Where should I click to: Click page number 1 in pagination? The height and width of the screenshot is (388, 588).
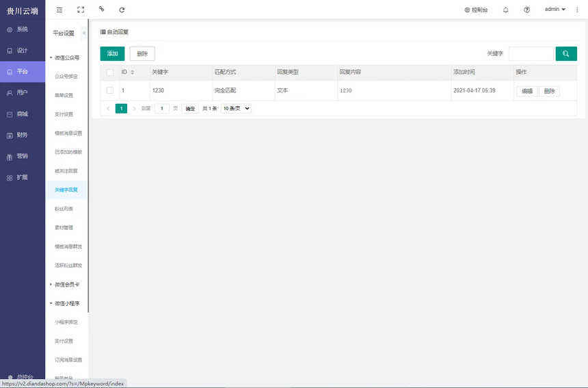pos(121,108)
